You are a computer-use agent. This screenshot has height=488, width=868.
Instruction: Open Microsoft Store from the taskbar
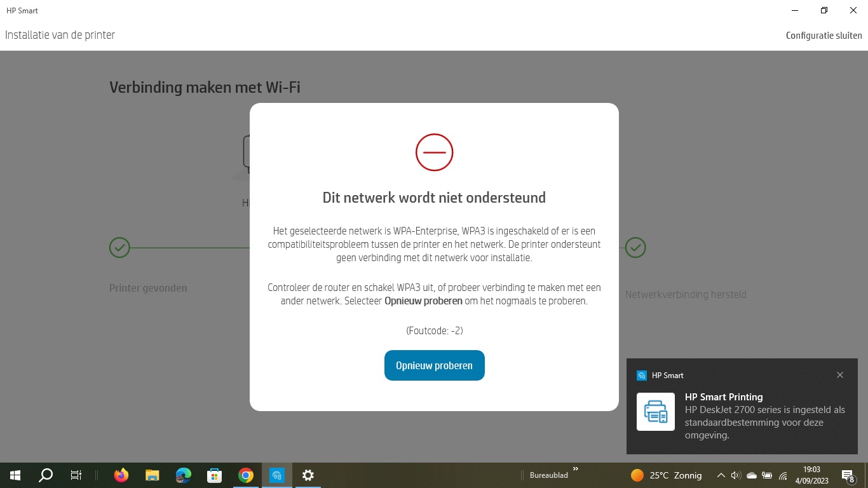click(x=214, y=475)
